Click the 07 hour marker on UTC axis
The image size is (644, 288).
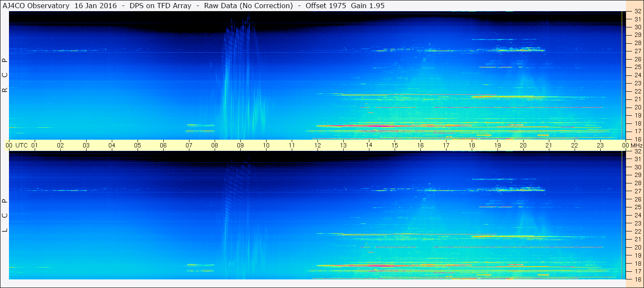click(x=189, y=145)
